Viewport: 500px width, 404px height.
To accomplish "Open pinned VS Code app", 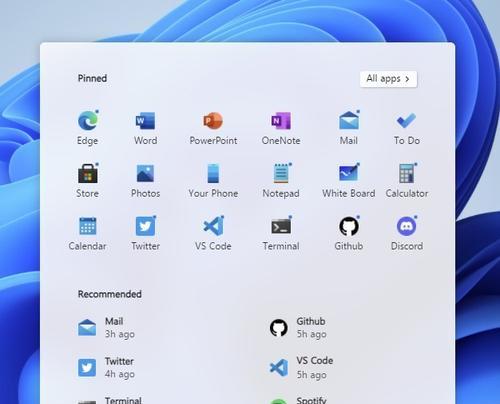I will click(x=213, y=233).
